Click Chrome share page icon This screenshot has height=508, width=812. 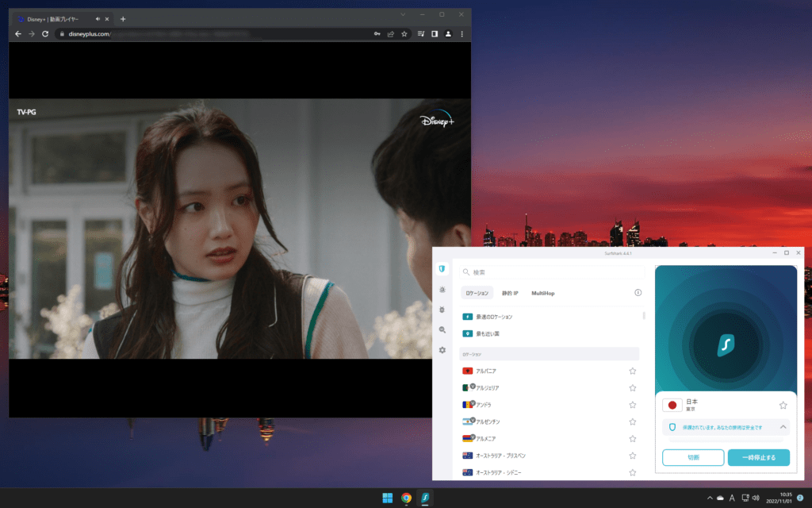pos(390,33)
